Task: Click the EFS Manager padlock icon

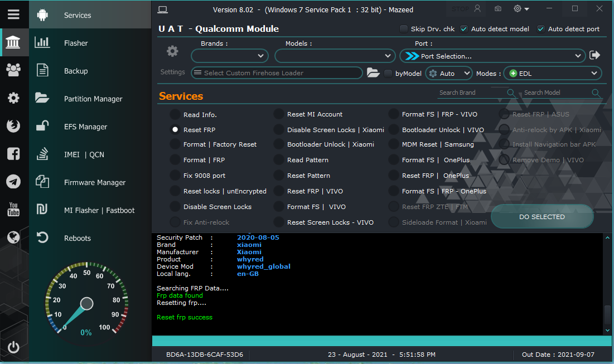Action: click(42, 125)
